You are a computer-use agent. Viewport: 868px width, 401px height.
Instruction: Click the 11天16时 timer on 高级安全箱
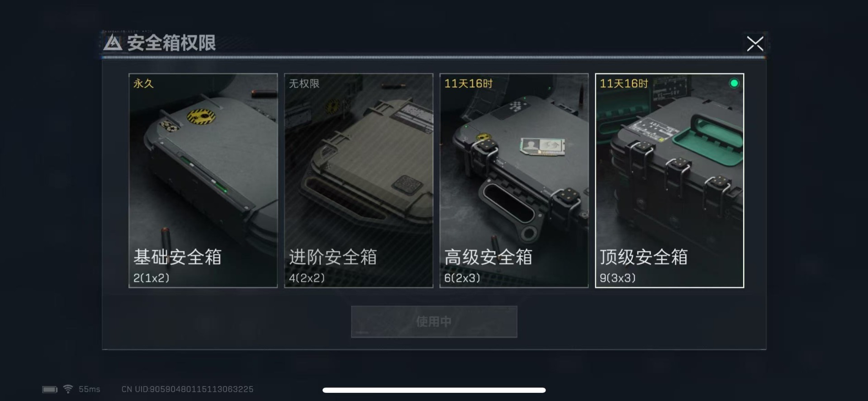469,84
